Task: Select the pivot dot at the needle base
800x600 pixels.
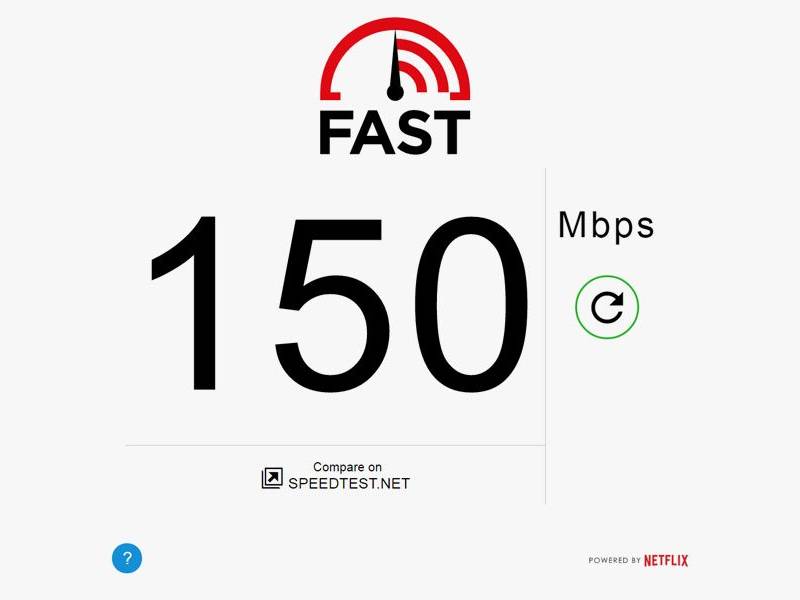Action: 395,92
